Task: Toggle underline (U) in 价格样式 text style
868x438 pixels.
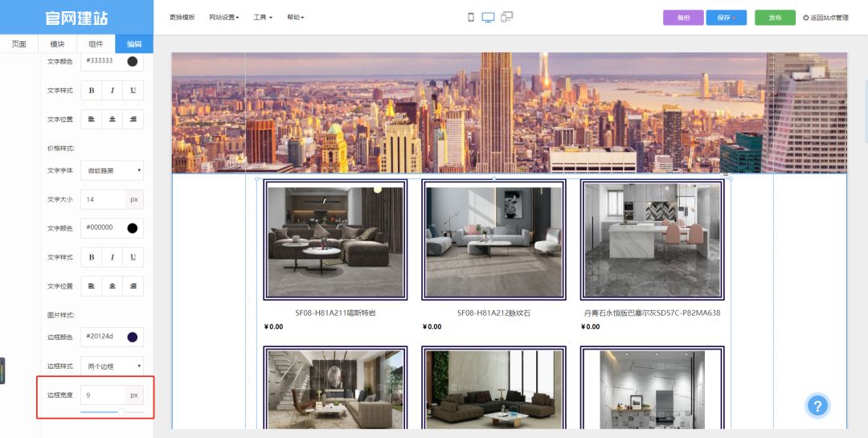Action: (x=133, y=257)
